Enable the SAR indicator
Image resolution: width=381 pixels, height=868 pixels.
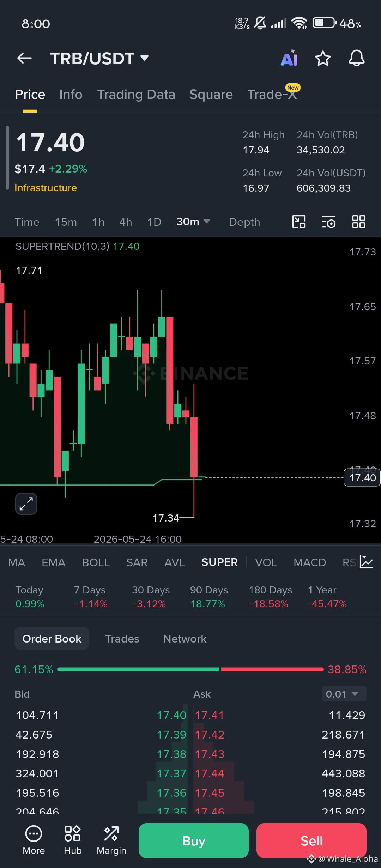pos(137,562)
